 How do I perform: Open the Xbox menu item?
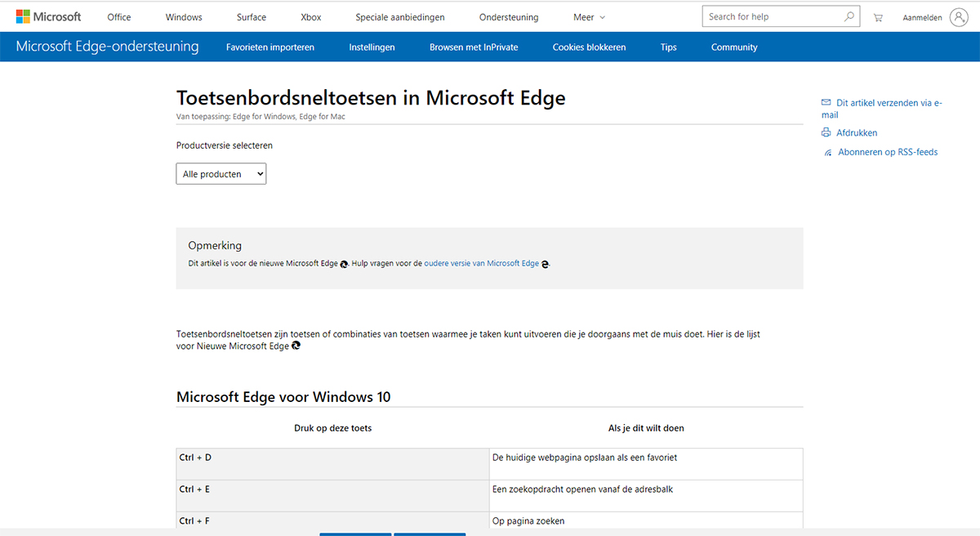pyautogui.click(x=311, y=17)
